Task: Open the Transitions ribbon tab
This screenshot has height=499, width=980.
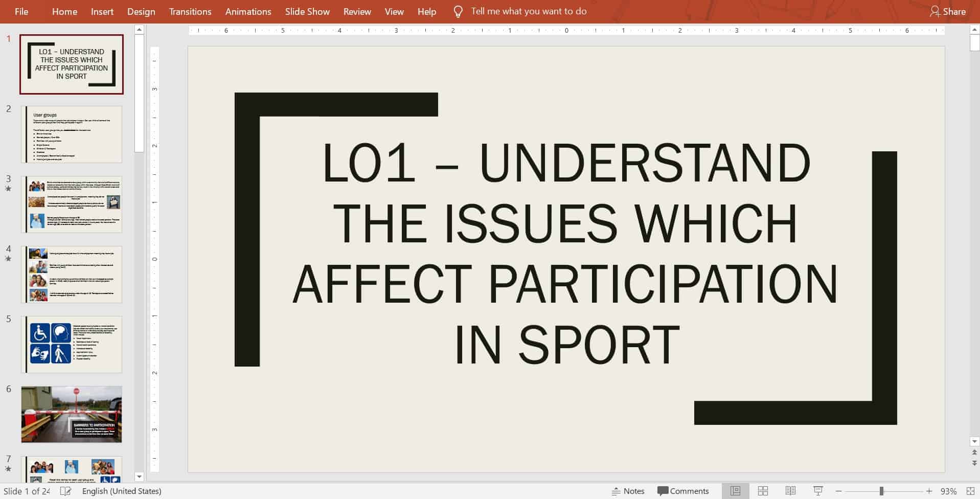Action: pyautogui.click(x=190, y=12)
